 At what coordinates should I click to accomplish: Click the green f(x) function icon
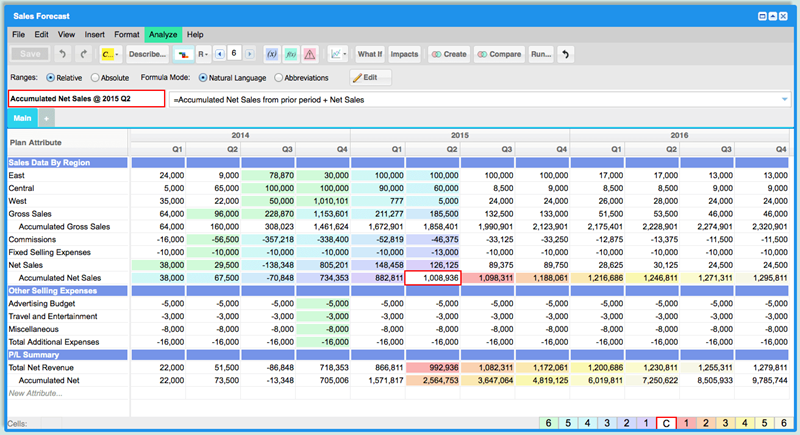pyautogui.click(x=290, y=54)
